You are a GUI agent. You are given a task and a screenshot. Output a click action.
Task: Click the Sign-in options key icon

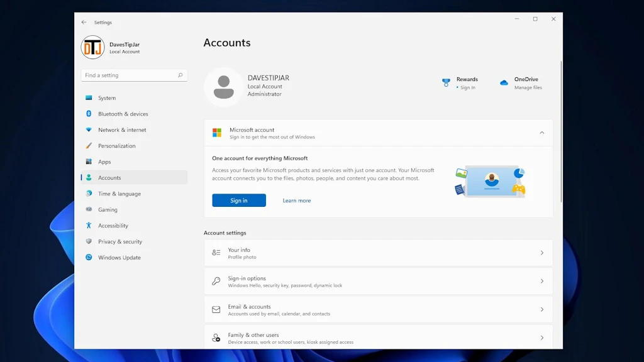(x=216, y=281)
